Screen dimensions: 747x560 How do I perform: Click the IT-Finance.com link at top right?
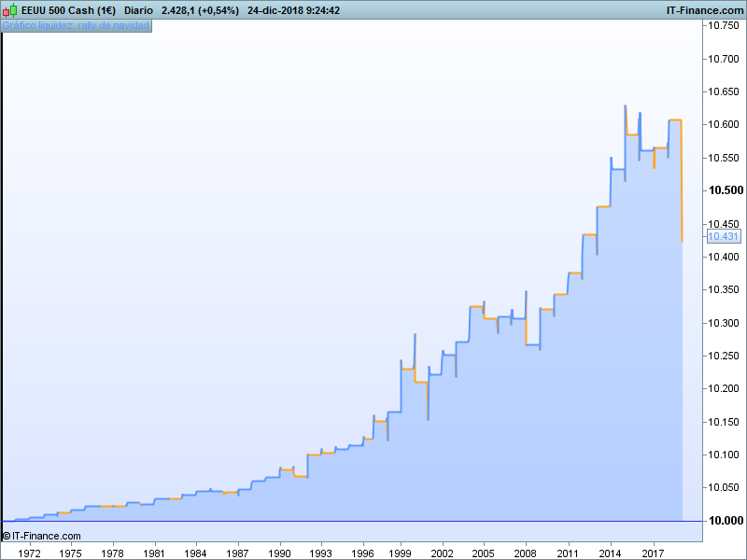pyautogui.click(x=705, y=10)
